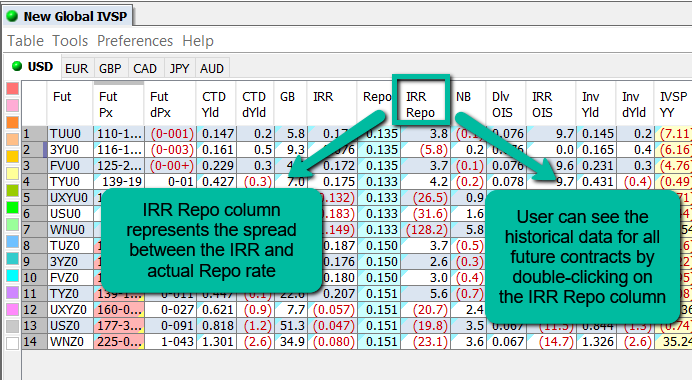
Task: Click the CTD Yld column header
Action: point(216,104)
